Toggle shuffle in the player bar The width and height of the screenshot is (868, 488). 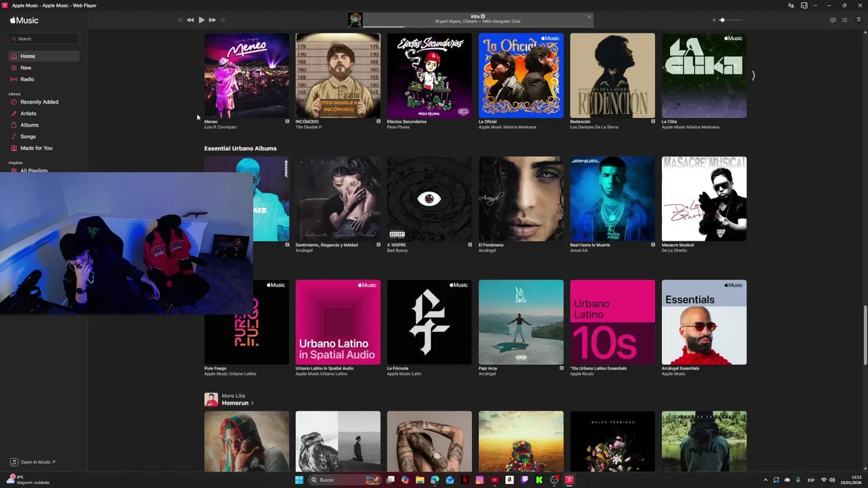(180, 20)
